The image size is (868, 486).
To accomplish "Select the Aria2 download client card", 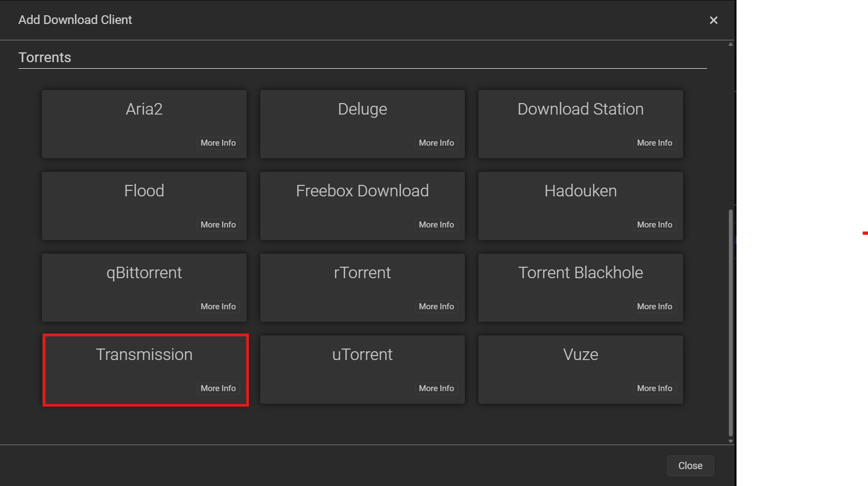I will click(x=144, y=124).
